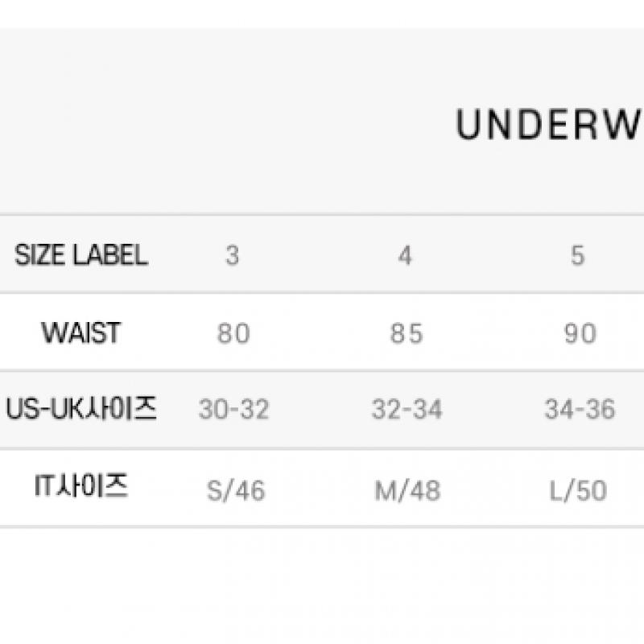Click the gray banner left of UNDERW title
This screenshot has width=644, height=644.
pyautogui.click(x=201, y=121)
